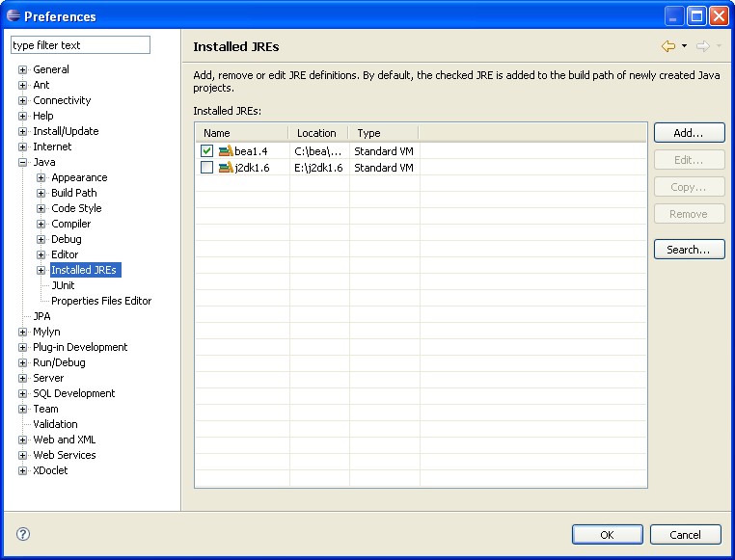Select JUnit preference page
The image size is (735, 560).
pyautogui.click(x=63, y=285)
